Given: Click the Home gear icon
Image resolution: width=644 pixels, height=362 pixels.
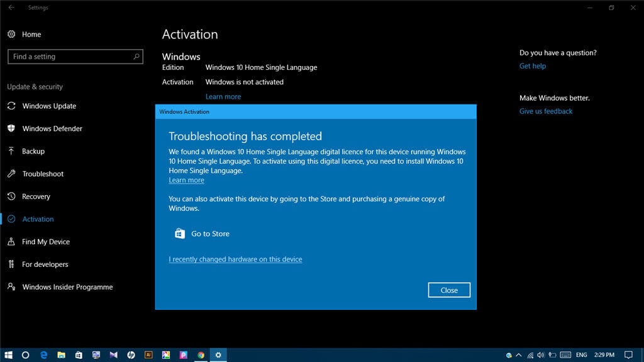Looking at the screenshot, I should (x=11, y=34).
